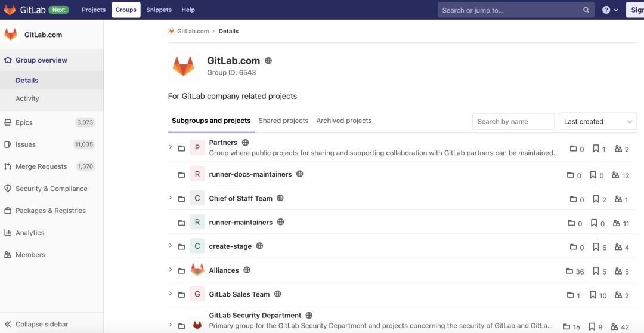Screen dimensions: 644x333
Task: Click the members icon in runner-docs-maintainers row
Action: 615,175
